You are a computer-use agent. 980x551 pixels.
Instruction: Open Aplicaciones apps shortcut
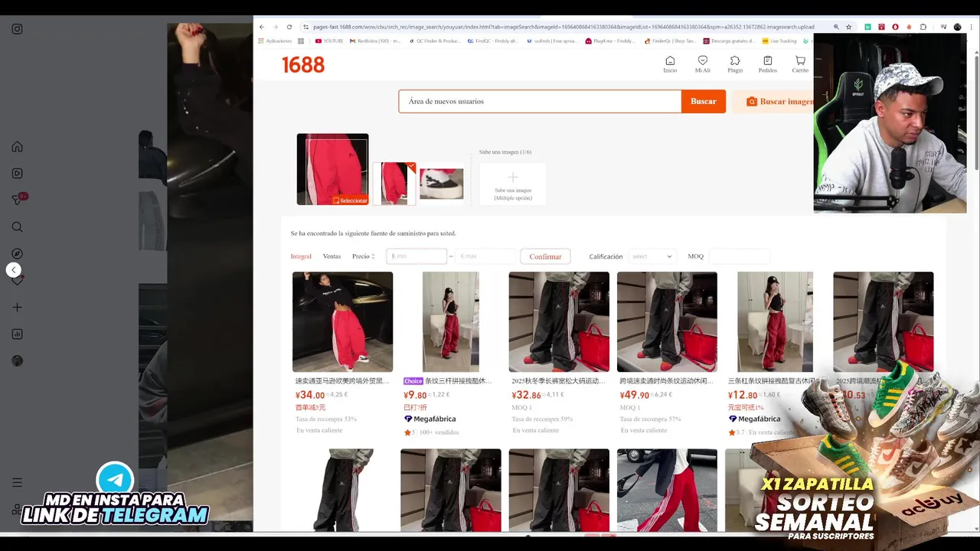275,41
